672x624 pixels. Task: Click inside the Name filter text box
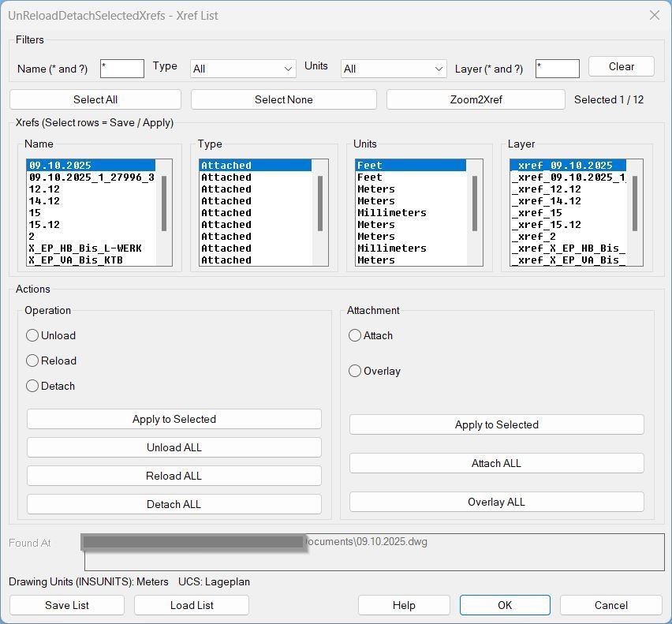(x=121, y=69)
